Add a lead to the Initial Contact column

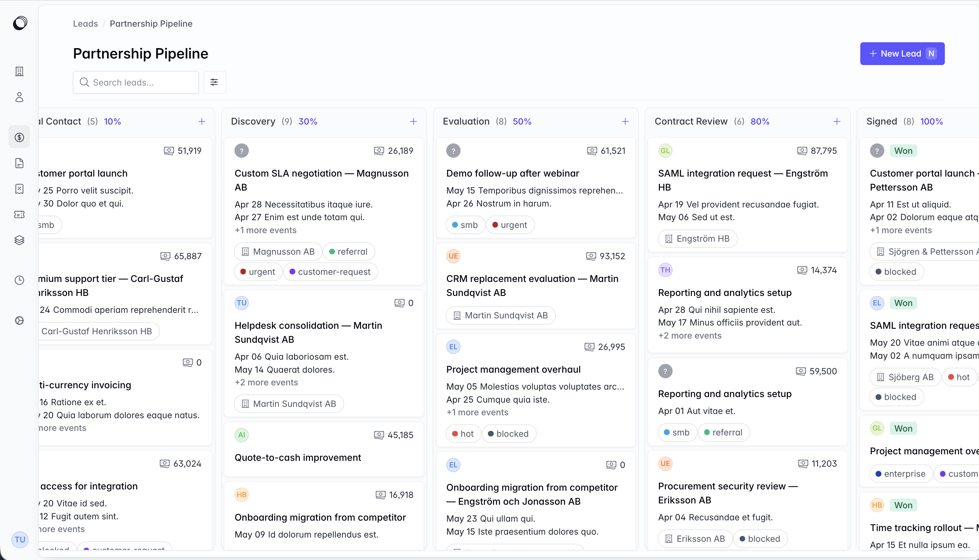pyautogui.click(x=202, y=122)
